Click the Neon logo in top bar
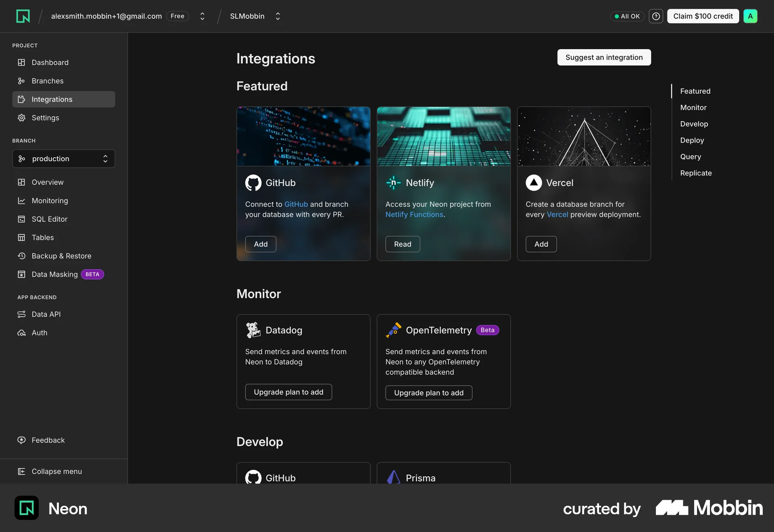The width and height of the screenshot is (774, 532). pyautogui.click(x=23, y=16)
